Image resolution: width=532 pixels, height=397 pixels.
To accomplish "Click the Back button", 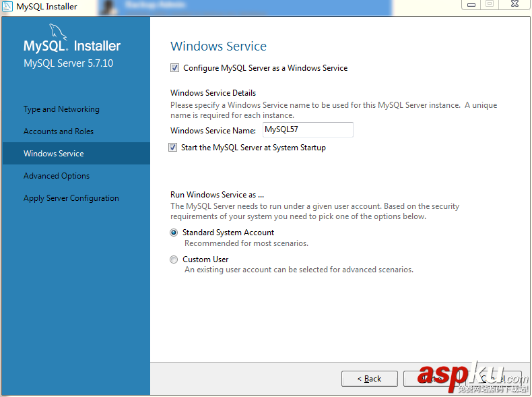I will (x=370, y=379).
